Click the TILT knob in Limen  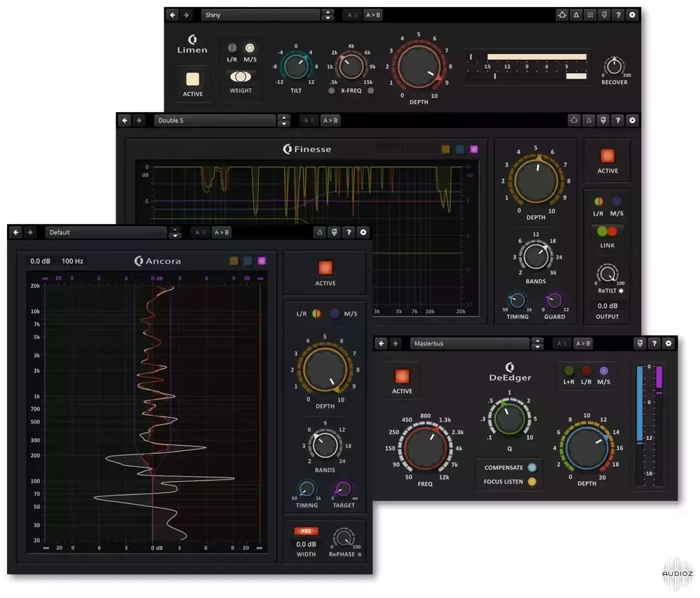pyautogui.click(x=295, y=67)
